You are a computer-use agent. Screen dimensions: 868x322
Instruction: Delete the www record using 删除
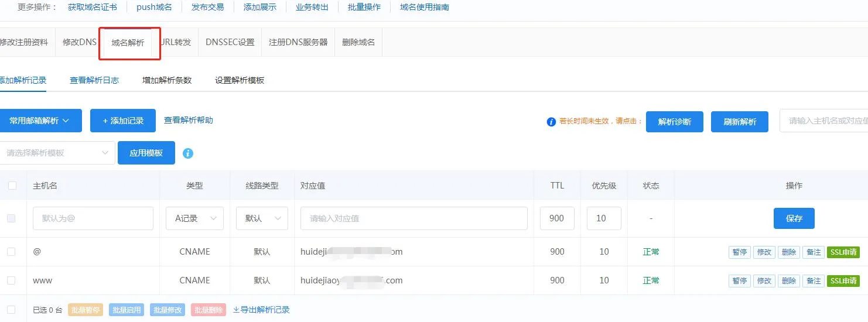click(x=789, y=280)
